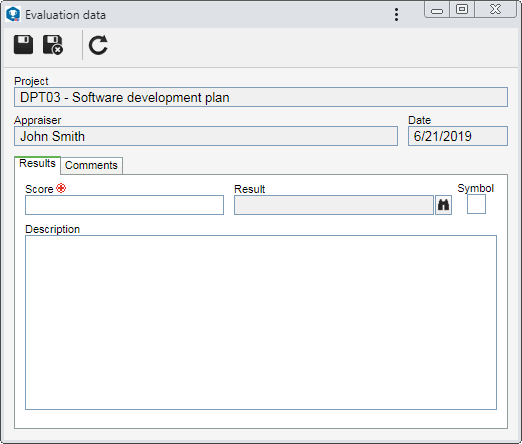Close the Evaluation data window
The image size is (522, 444).
point(495,9)
